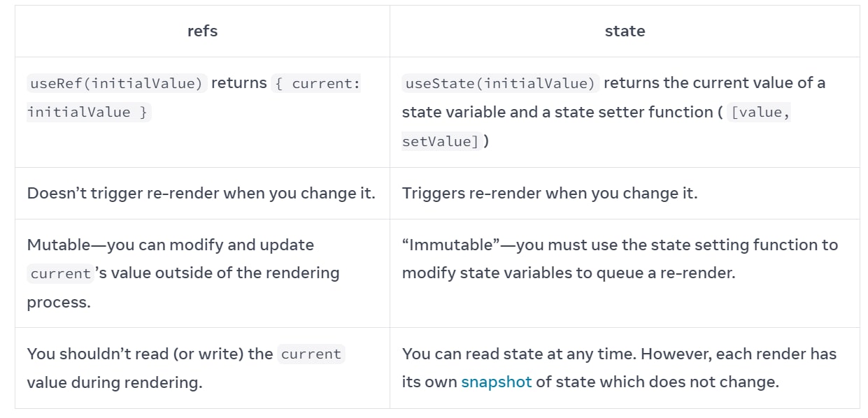Click the "value during rendering." line
Image resolution: width=868 pixels, height=418 pixels.
tap(114, 383)
